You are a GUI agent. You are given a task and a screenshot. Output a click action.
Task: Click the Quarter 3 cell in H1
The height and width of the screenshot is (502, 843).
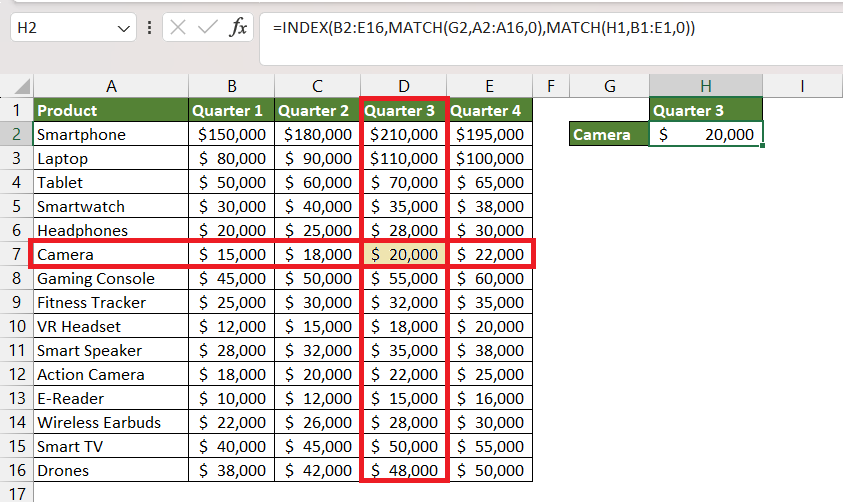(705, 110)
